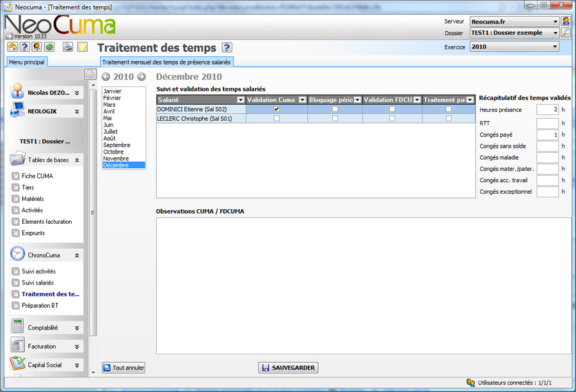Image resolution: width=576 pixels, height=392 pixels.
Task: Click the connected users icon in status bar
Action: point(470,382)
